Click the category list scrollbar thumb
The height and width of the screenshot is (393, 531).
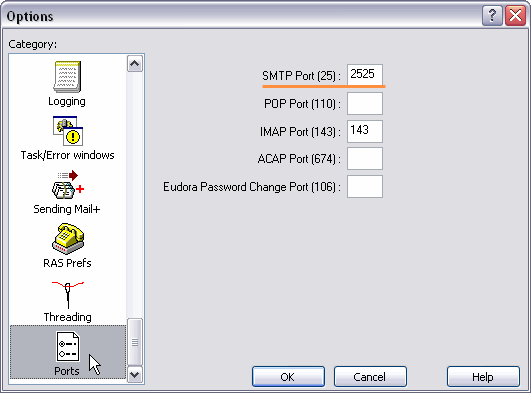(x=135, y=342)
